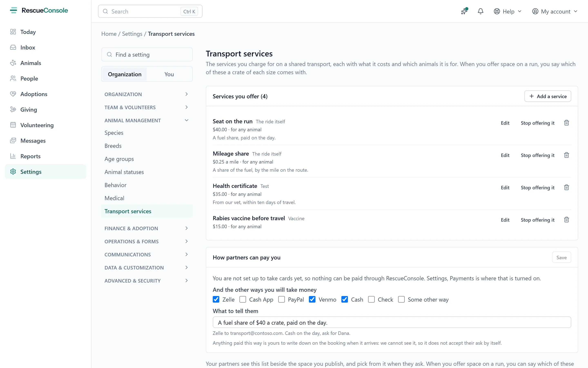Select the Organization settings tab
588x368 pixels.
[x=125, y=74]
